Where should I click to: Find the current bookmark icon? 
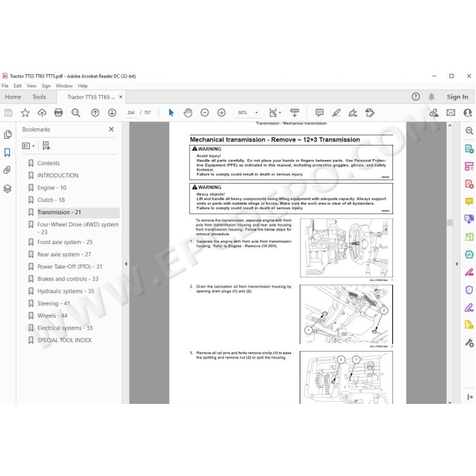(x=46, y=146)
